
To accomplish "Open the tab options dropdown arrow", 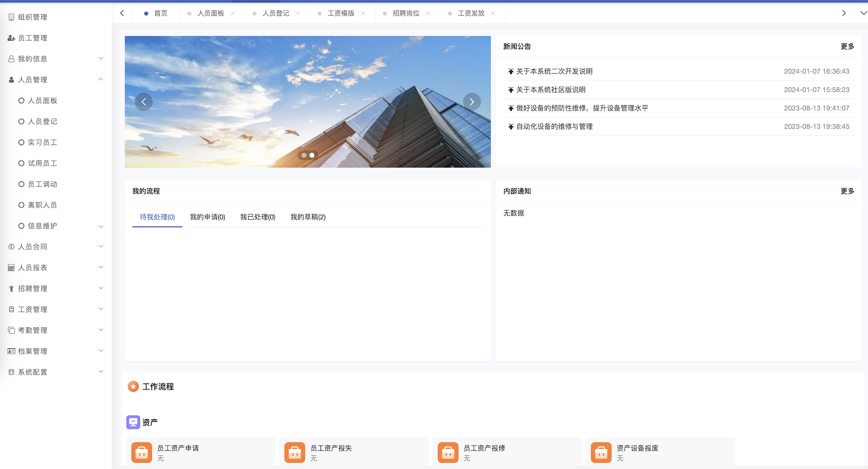I will pos(863,13).
